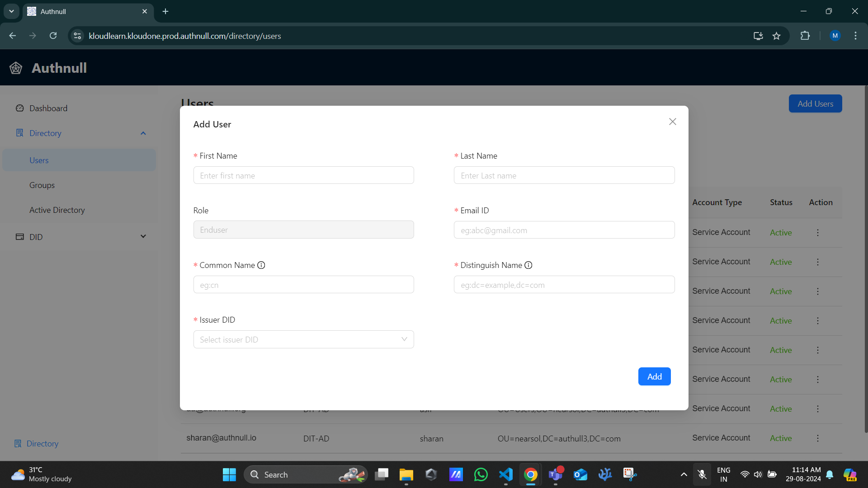Image resolution: width=868 pixels, height=488 pixels.
Task: Click the Distinguish Name info icon
Action: 528,265
